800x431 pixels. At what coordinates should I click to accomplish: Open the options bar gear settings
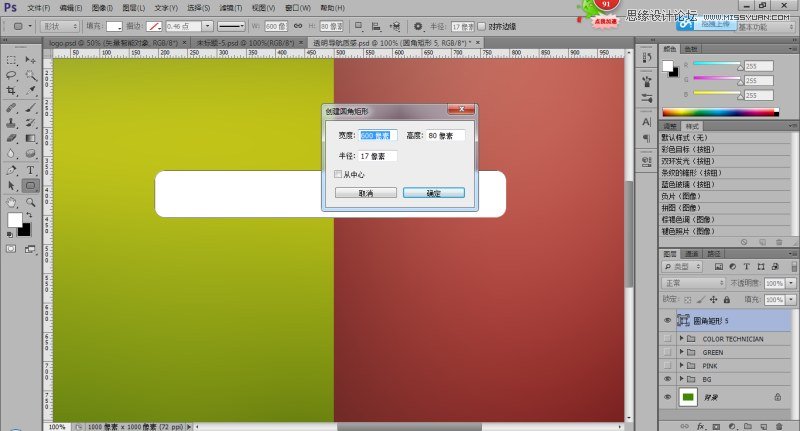pos(418,26)
